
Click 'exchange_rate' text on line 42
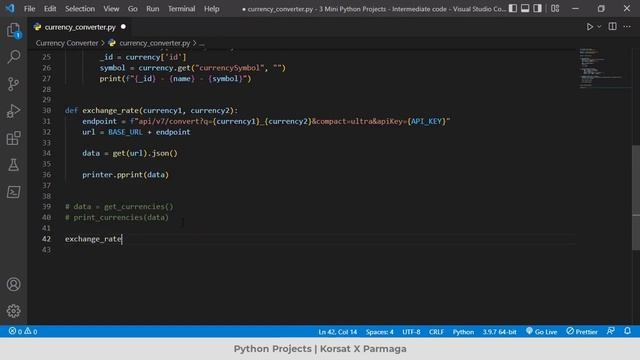coord(93,239)
